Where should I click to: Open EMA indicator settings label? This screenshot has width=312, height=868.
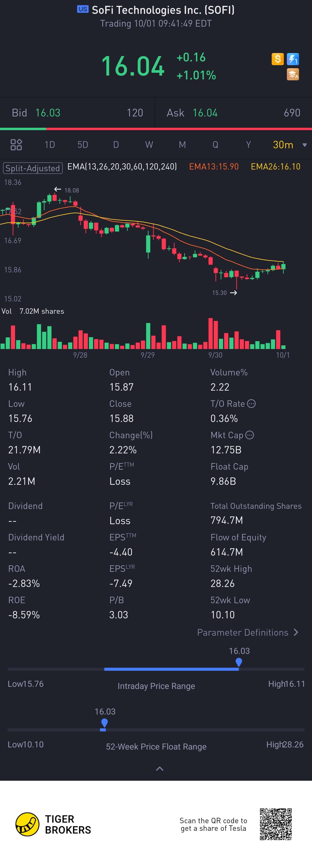(x=122, y=166)
